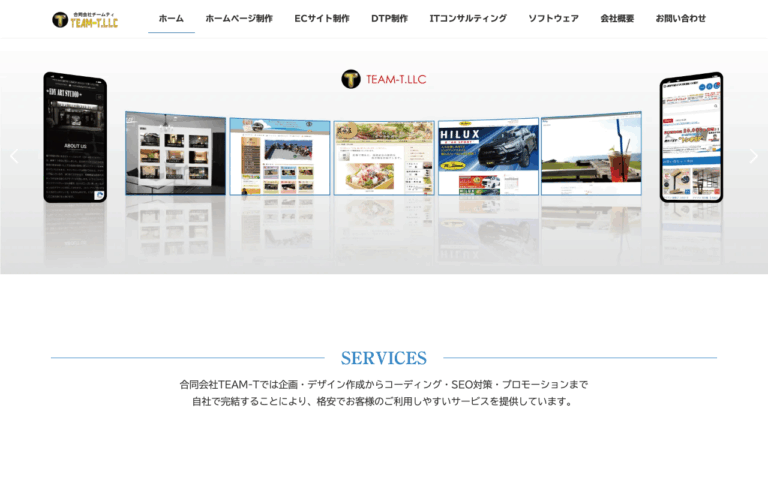
Task: Go to the ホーム menu item
Action: tap(171, 19)
